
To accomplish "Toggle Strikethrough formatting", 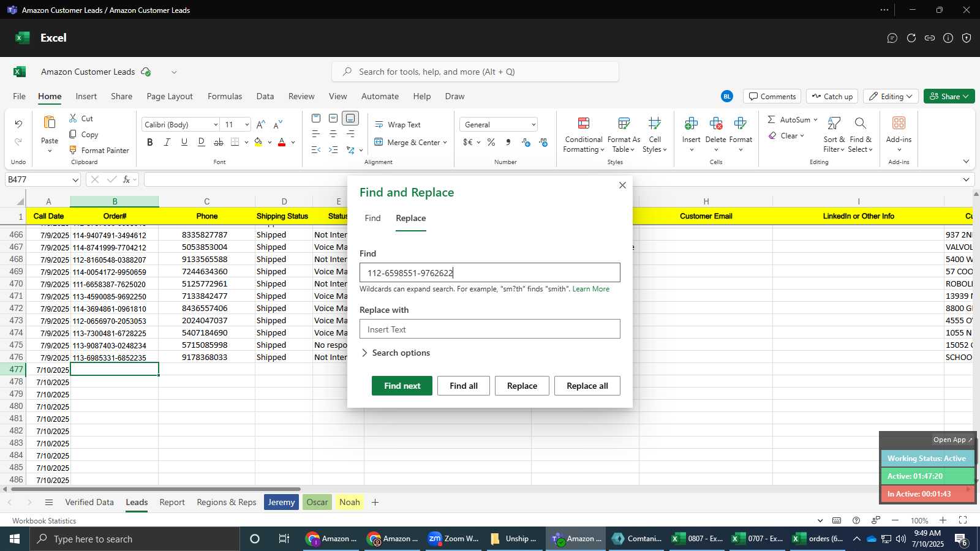I will click(219, 142).
